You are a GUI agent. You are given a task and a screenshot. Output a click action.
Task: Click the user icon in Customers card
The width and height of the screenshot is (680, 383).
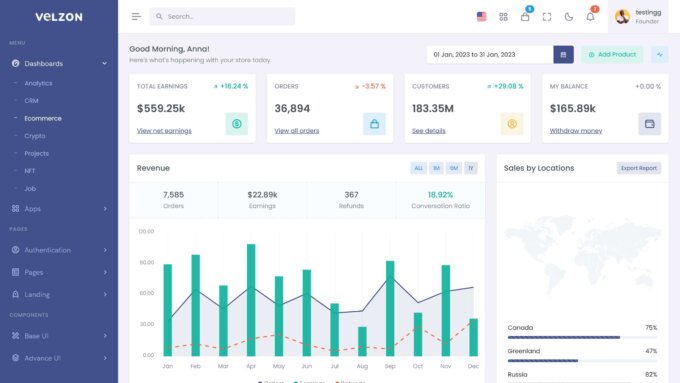[x=512, y=124]
